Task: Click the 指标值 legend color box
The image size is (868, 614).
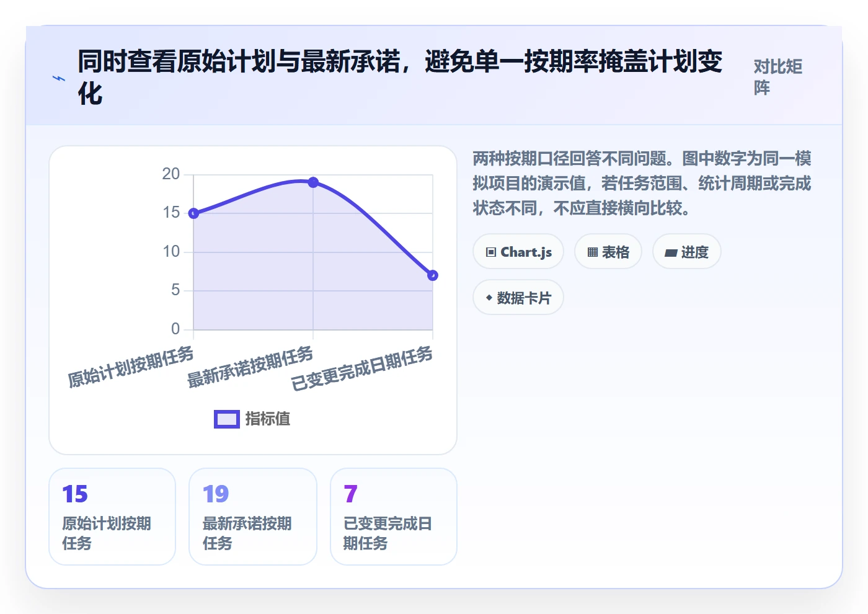Action: [226, 419]
